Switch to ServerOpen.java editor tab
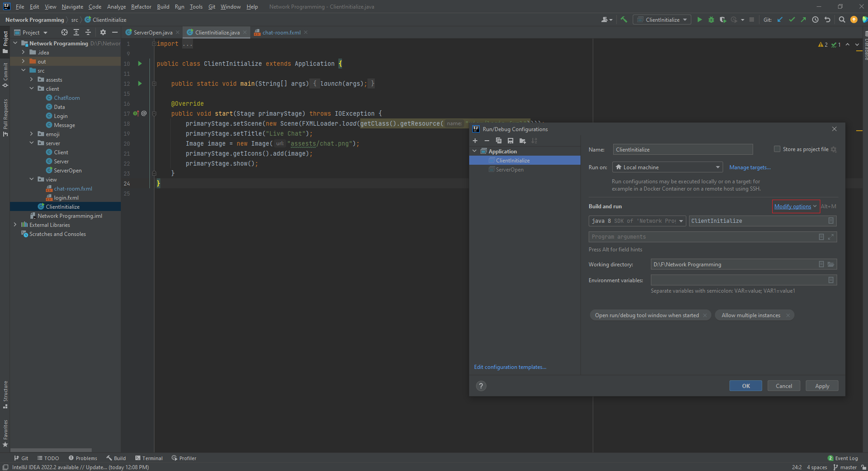 [153, 32]
